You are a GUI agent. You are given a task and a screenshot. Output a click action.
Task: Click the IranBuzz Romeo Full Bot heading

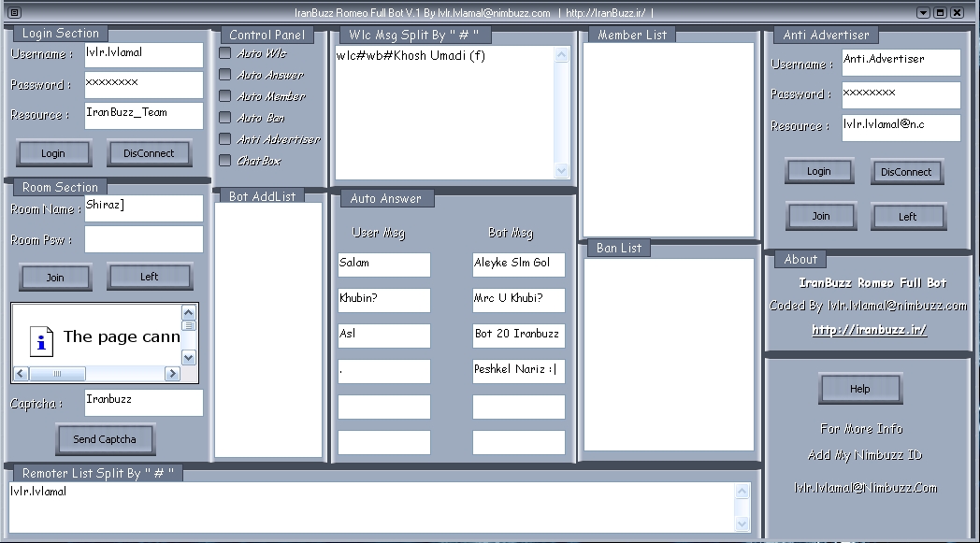(873, 283)
